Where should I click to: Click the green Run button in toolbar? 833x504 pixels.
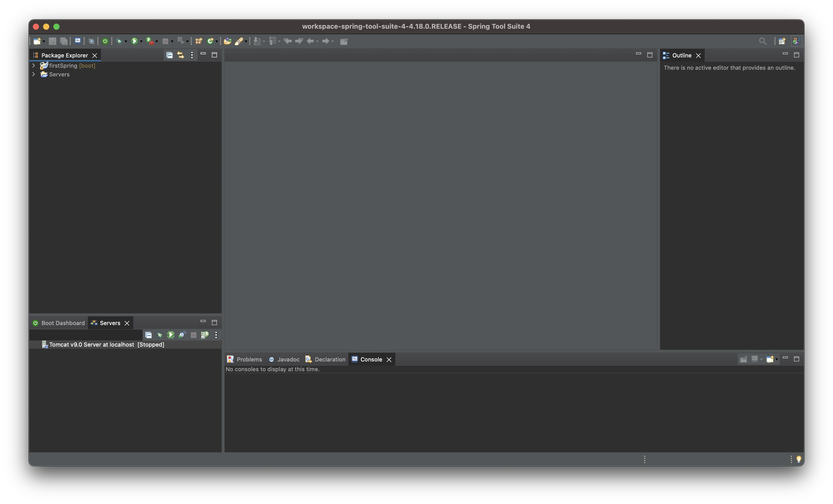point(134,41)
